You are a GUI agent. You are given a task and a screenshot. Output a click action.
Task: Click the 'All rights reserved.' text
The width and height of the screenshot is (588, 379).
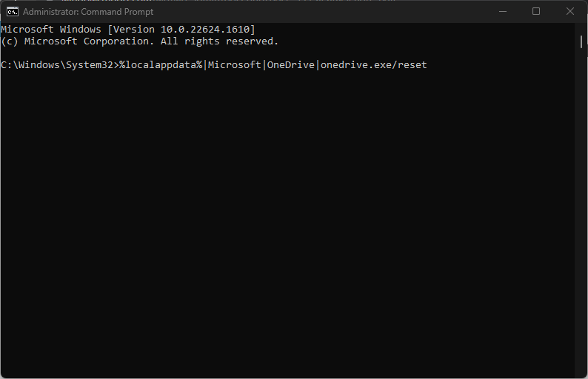[x=219, y=41]
